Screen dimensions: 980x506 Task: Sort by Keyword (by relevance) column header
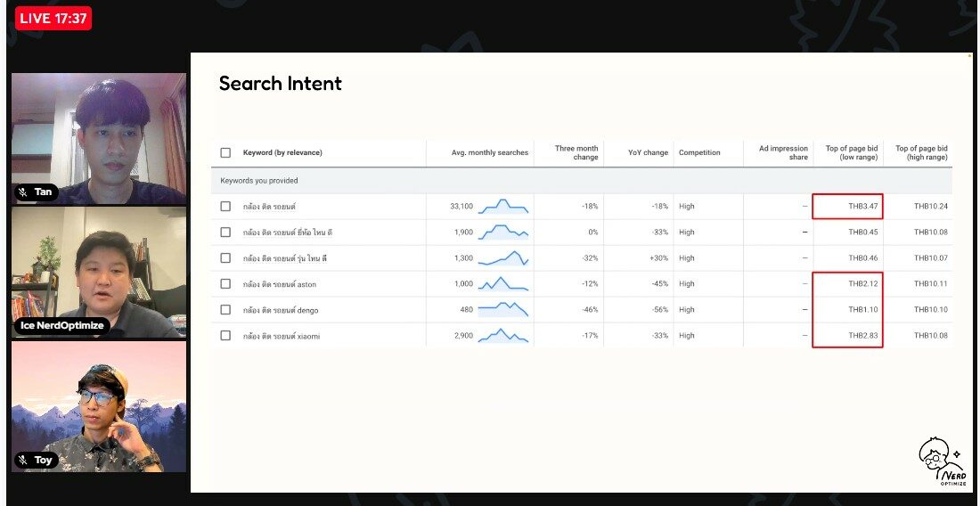point(282,152)
